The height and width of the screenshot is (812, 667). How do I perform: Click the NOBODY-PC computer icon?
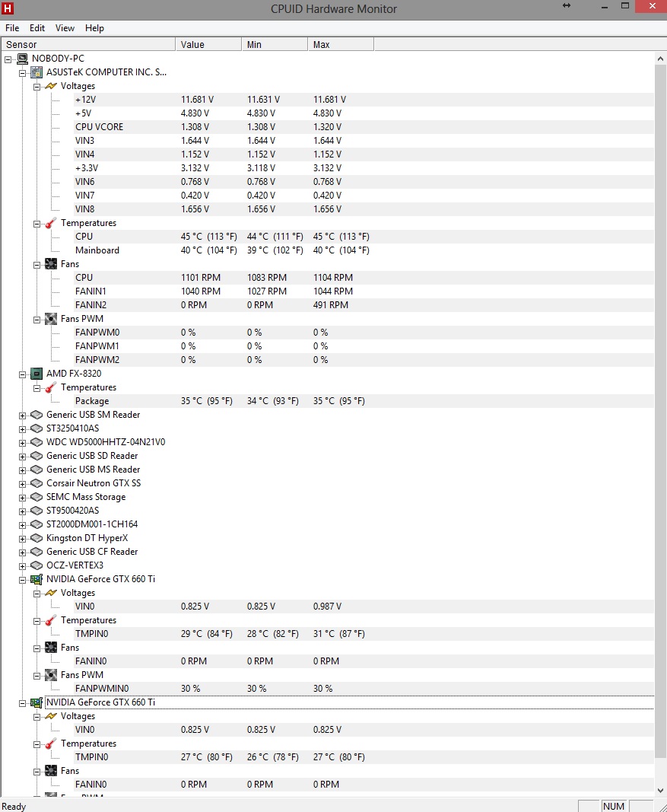22,58
